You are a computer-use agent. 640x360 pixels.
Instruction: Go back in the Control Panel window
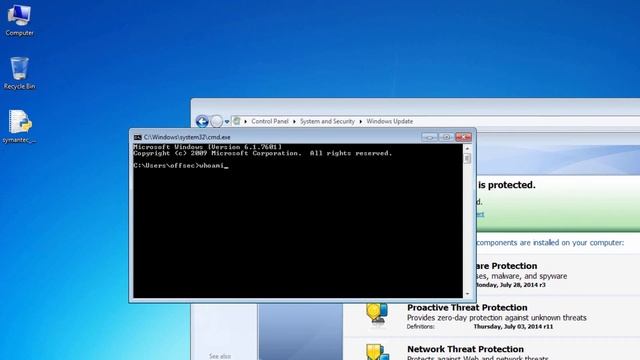(x=202, y=121)
